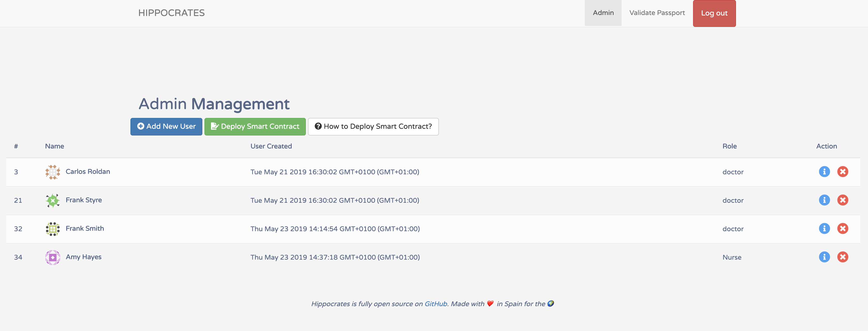Click delete icon for Carlos Roldan
The image size is (868, 331).
[842, 172]
